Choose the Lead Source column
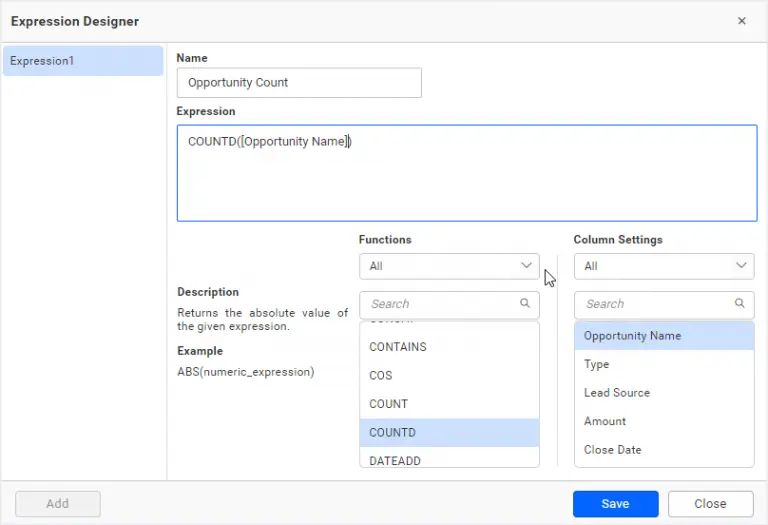The image size is (768, 525). pos(617,393)
